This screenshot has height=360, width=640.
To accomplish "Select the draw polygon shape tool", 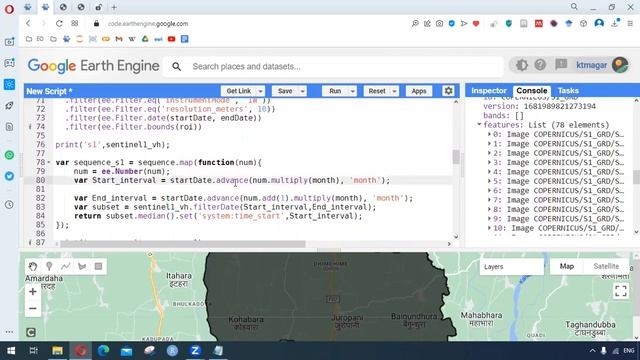I will pyautogui.click(x=82, y=267).
